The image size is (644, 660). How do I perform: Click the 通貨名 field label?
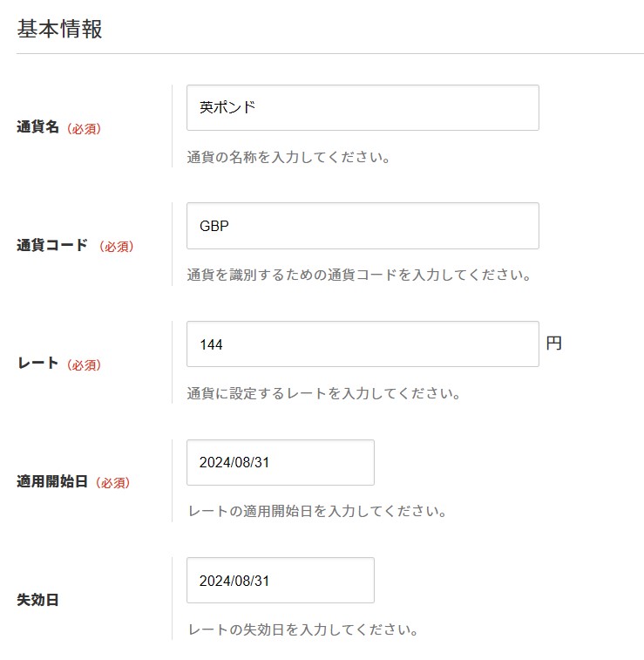point(37,127)
